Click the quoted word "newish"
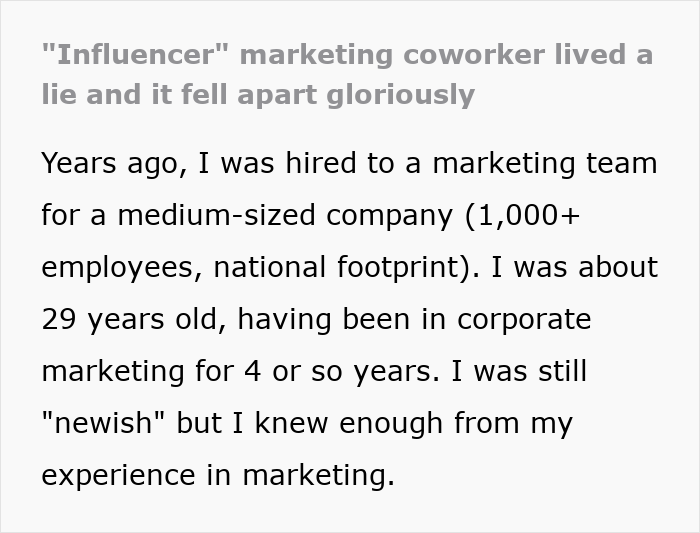Screen dimensions: 700x533 [105, 424]
